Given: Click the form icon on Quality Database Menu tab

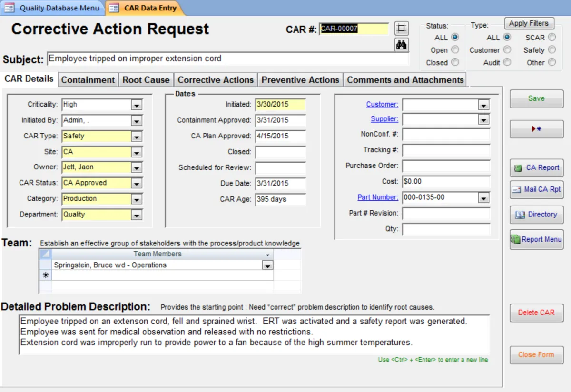Looking at the screenshot, I should coord(10,8).
